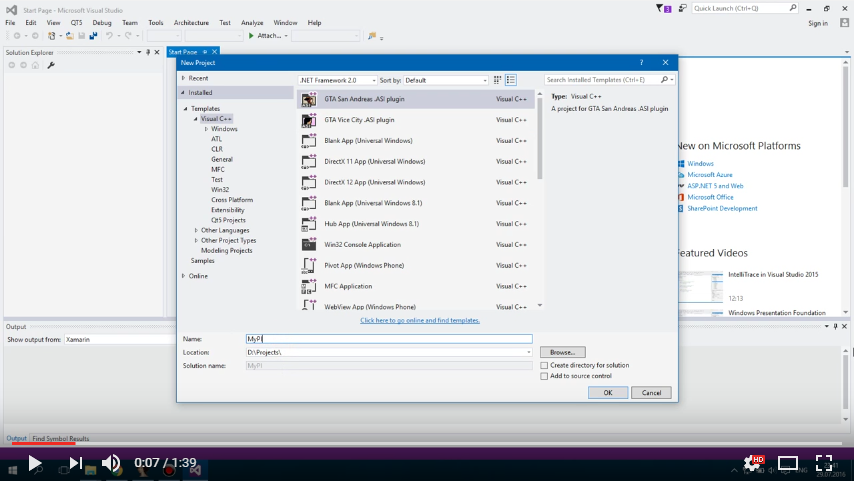Click the Undo toolbar icon
The width and height of the screenshot is (854, 481).
pos(109,36)
